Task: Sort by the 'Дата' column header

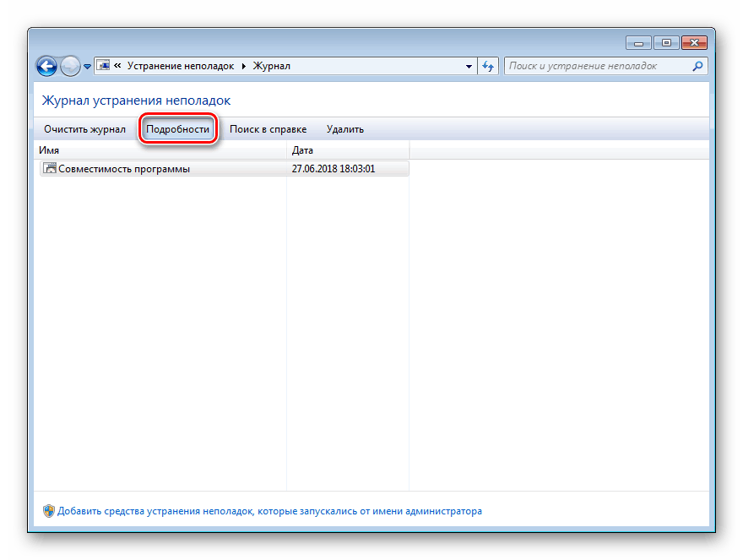Action: point(348,150)
